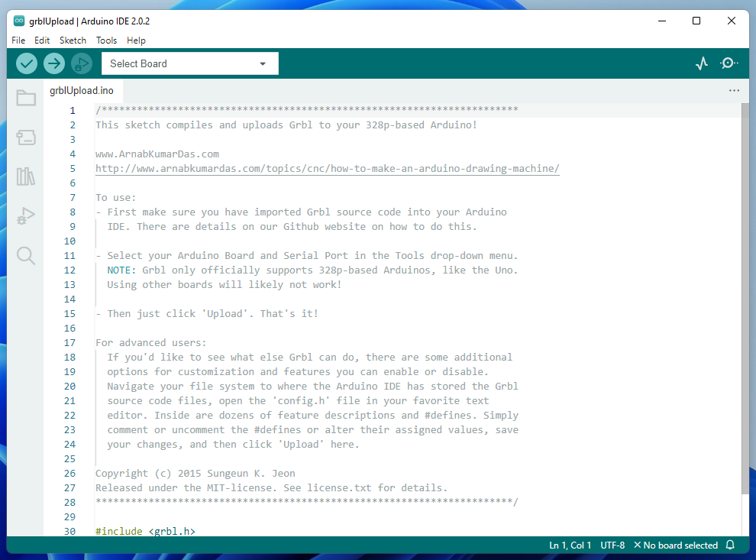The width and height of the screenshot is (756, 560).
Task: Click the notification bell in the status bar
Action: [x=729, y=545]
